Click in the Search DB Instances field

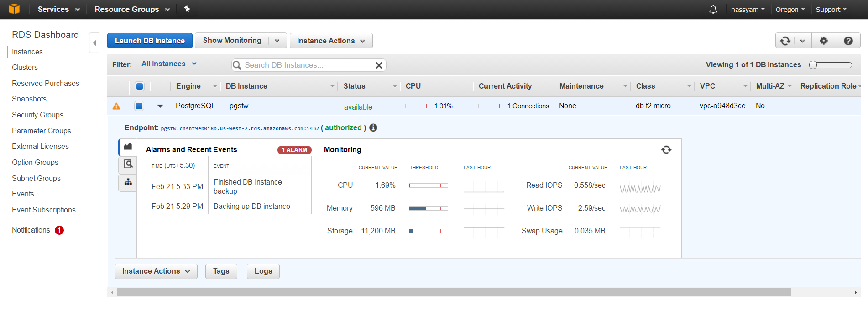308,65
